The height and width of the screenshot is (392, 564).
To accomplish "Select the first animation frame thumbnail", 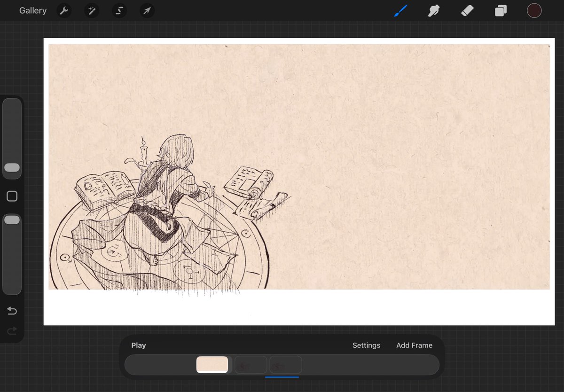I will point(212,365).
